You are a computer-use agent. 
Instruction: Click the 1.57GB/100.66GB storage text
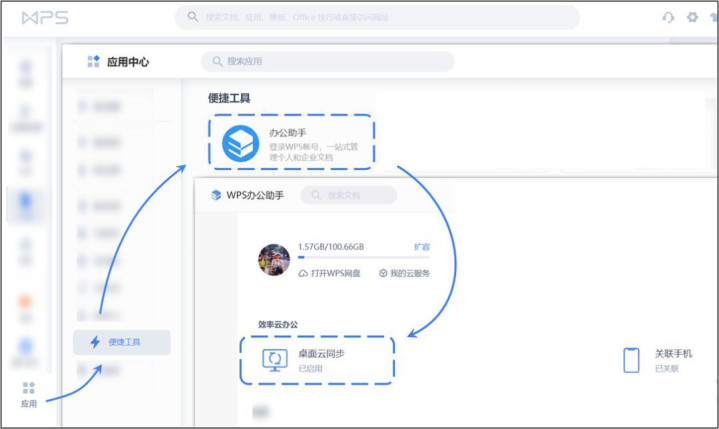point(331,247)
